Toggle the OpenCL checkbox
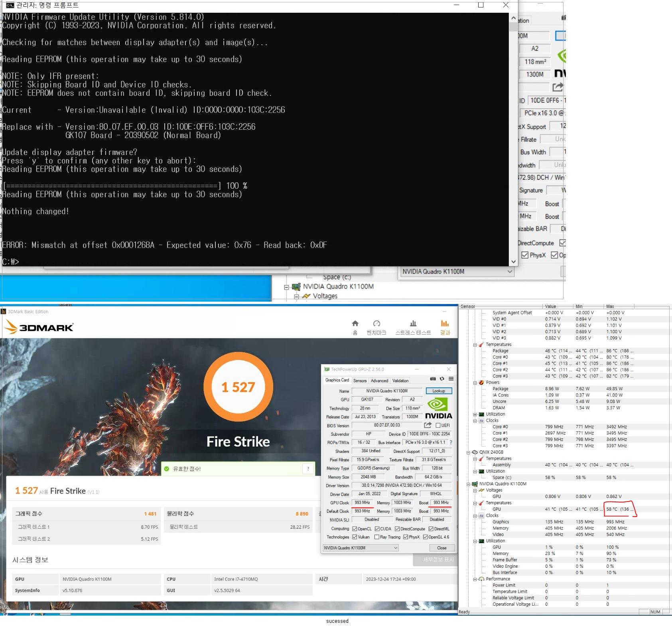This screenshot has width=672, height=626. [x=355, y=529]
